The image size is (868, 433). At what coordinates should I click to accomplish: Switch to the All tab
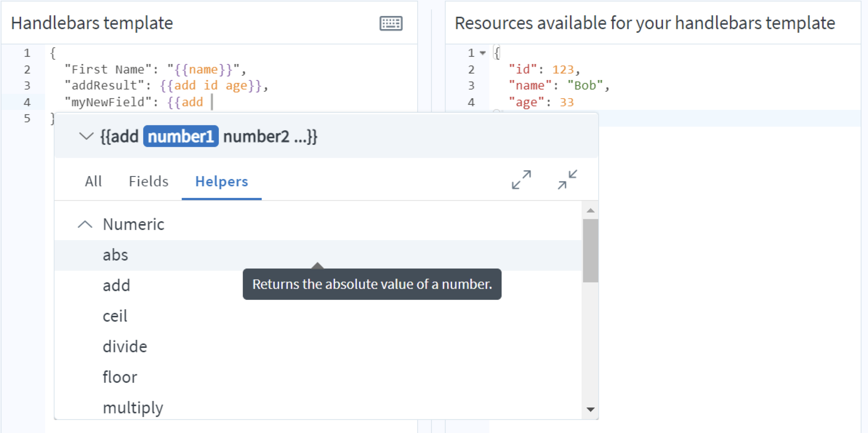pyautogui.click(x=93, y=181)
